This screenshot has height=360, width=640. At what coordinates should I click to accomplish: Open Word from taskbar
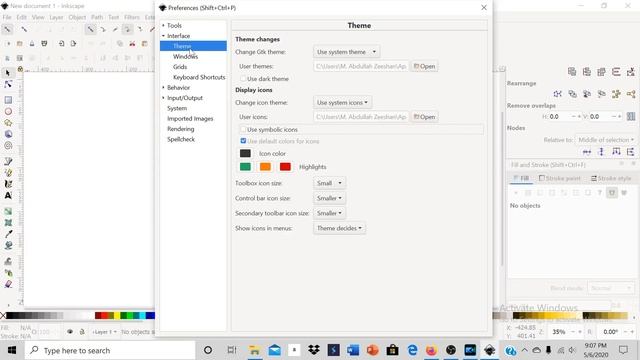tap(353, 350)
